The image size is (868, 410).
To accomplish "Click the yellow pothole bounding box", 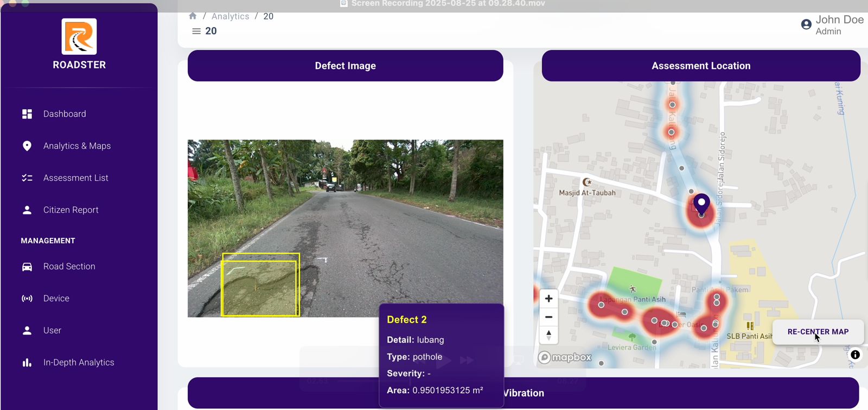I will pos(260,286).
